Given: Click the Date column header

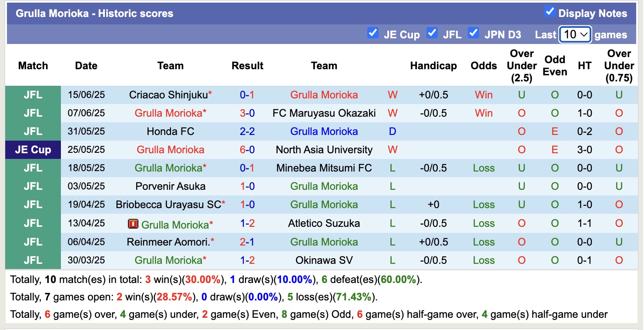Looking at the screenshot, I should pyautogui.click(x=86, y=66).
